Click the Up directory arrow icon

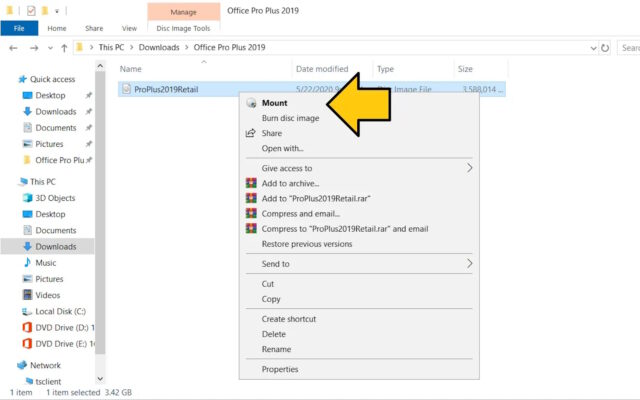tap(65, 47)
